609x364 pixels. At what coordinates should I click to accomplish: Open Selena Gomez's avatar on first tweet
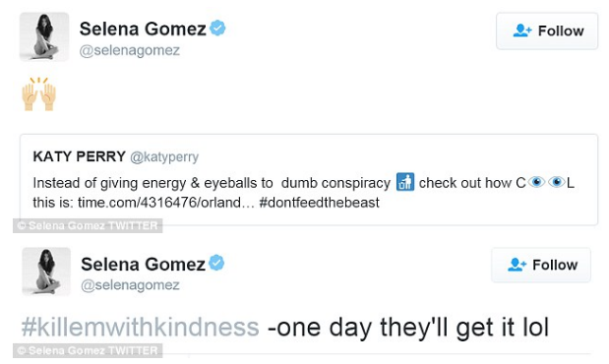pos(44,36)
